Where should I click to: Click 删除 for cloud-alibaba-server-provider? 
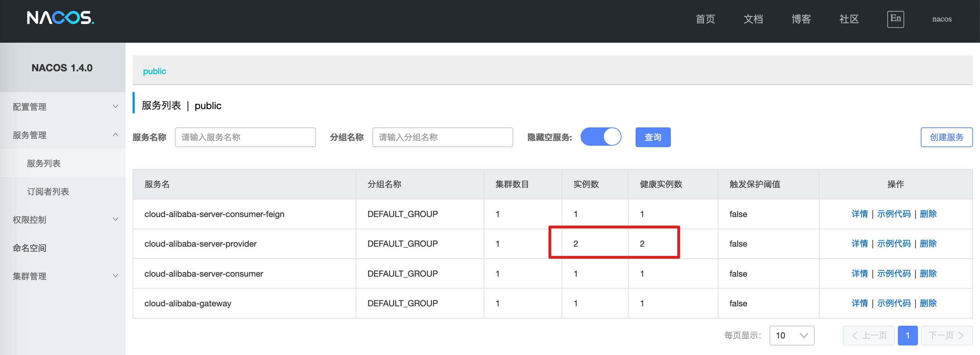click(928, 243)
